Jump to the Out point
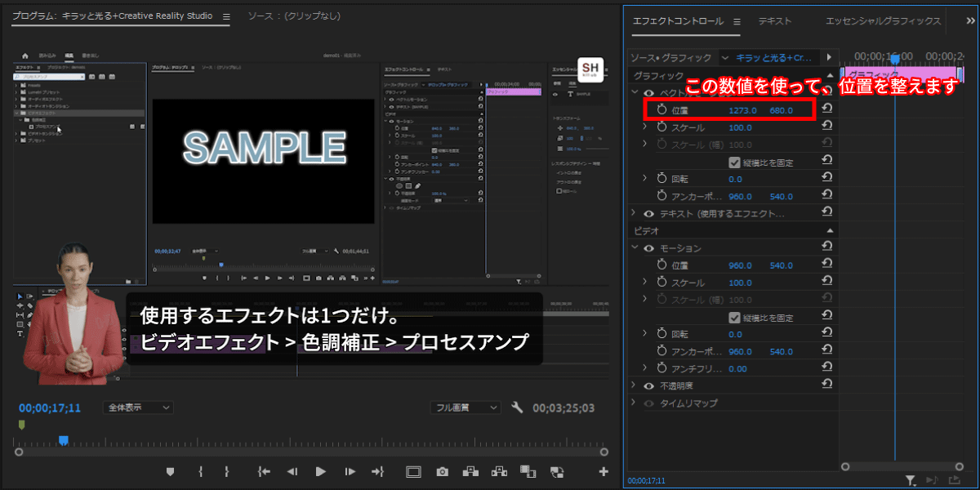Image resolution: width=980 pixels, height=490 pixels. point(377,471)
